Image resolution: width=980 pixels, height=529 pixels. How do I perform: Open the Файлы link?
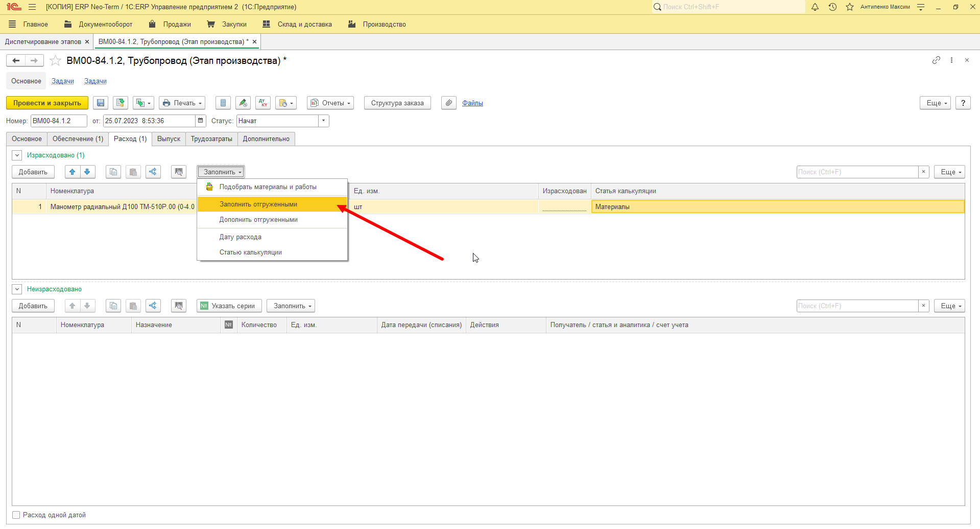tap(472, 103)
